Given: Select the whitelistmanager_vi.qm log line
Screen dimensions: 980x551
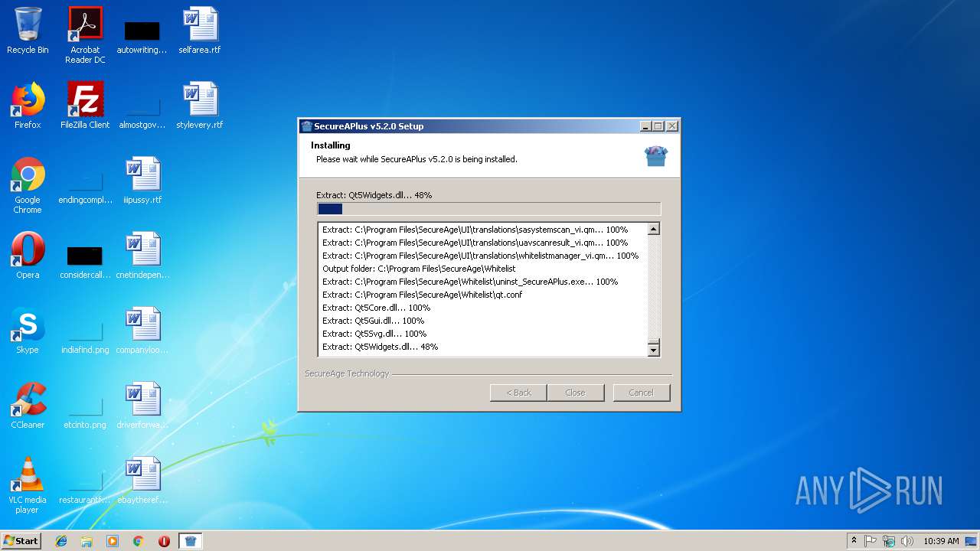Looking at the screenshot, I should pyautogui.click(x=480, y=256).
